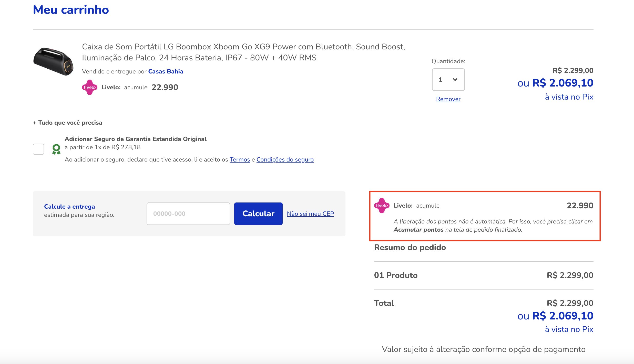Click the Total Pix price R$ 2.069,10
This screenshot has width=634, height=364.
pyautogui.click(x=563, y=316)
